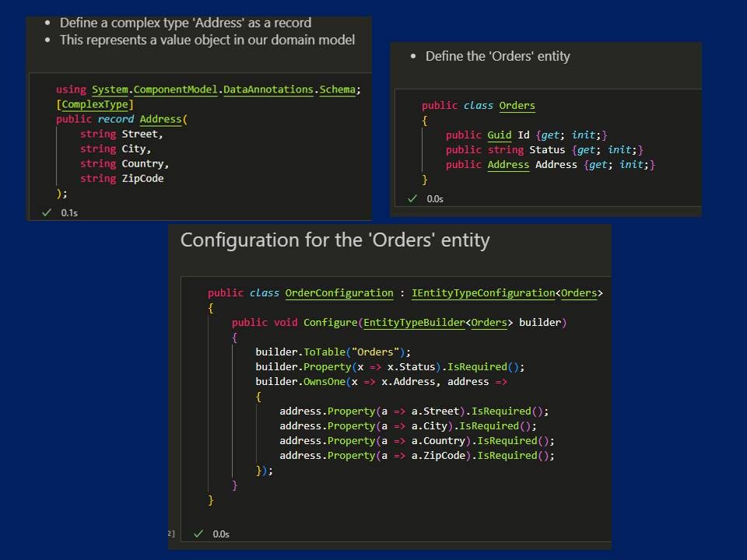Viewport: 747px width, 560px height.
Task: Click execution time in Orders class cell
Action: [x=435, y=199]
